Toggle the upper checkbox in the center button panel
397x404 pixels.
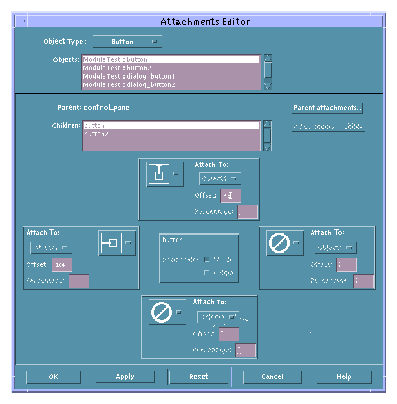(x=207, y=259)
